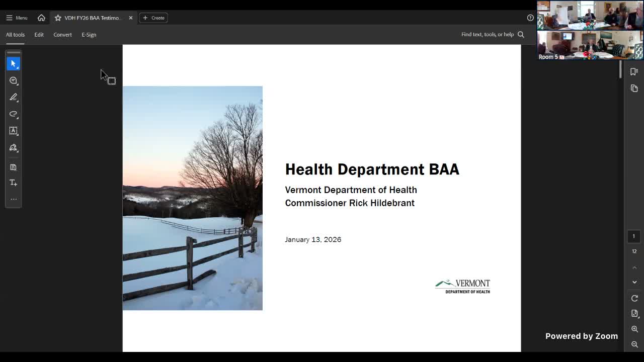This screenshot has height=362, width=644.
Task: Switch to the Edit tab
Action: pos(39,35)
